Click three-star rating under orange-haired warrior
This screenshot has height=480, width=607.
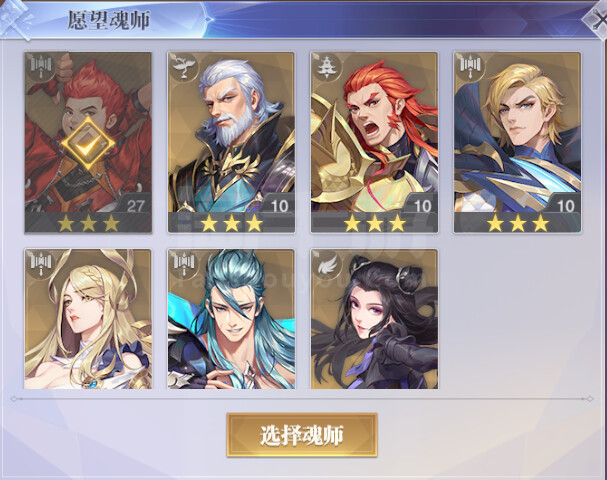(374, 223)
